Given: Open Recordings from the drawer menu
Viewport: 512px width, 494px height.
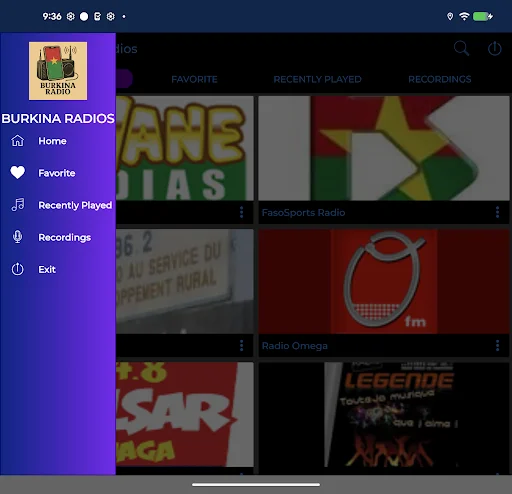Looking at the screenshot, I should click(58, 237).
